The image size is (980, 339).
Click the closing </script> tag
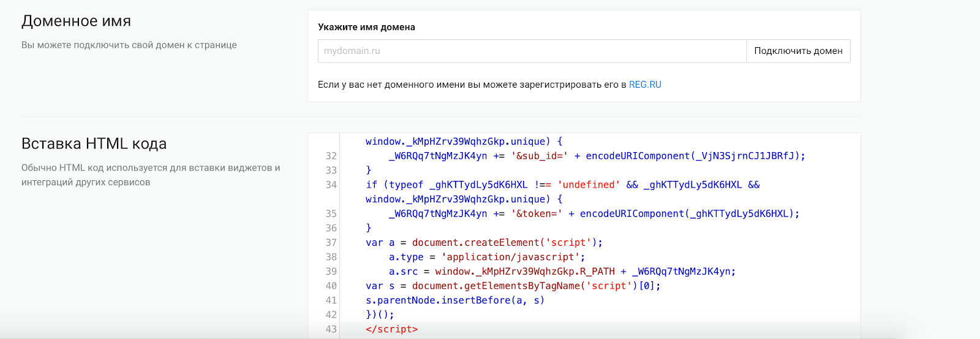point(391,329)
